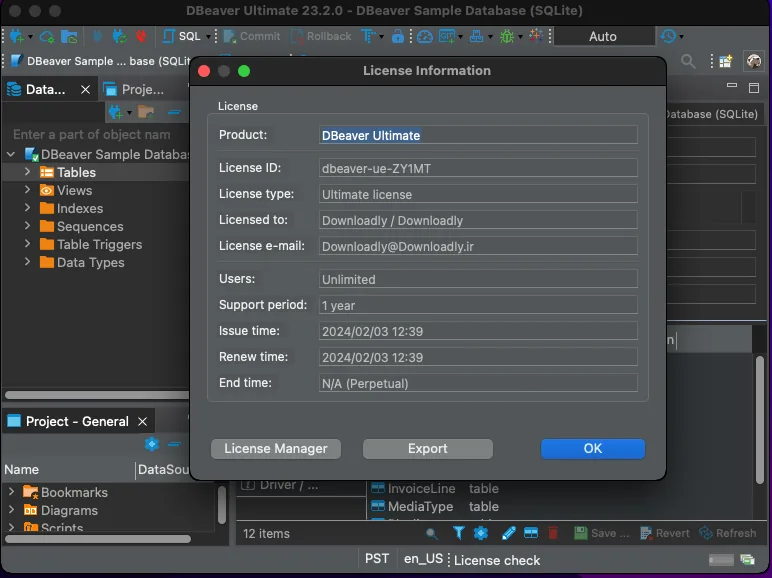Click the navigator collapse all icon

(174, 112)
